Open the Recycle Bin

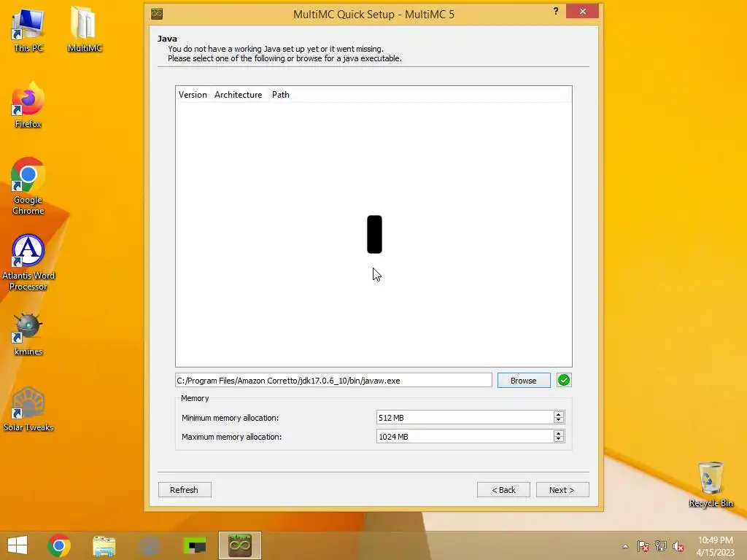coord(711,484)
